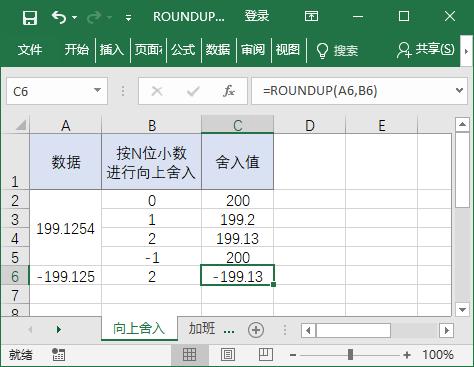474x367 pixels.
Task: Click cell C4 showing 199.13
Action: [238, 238]
